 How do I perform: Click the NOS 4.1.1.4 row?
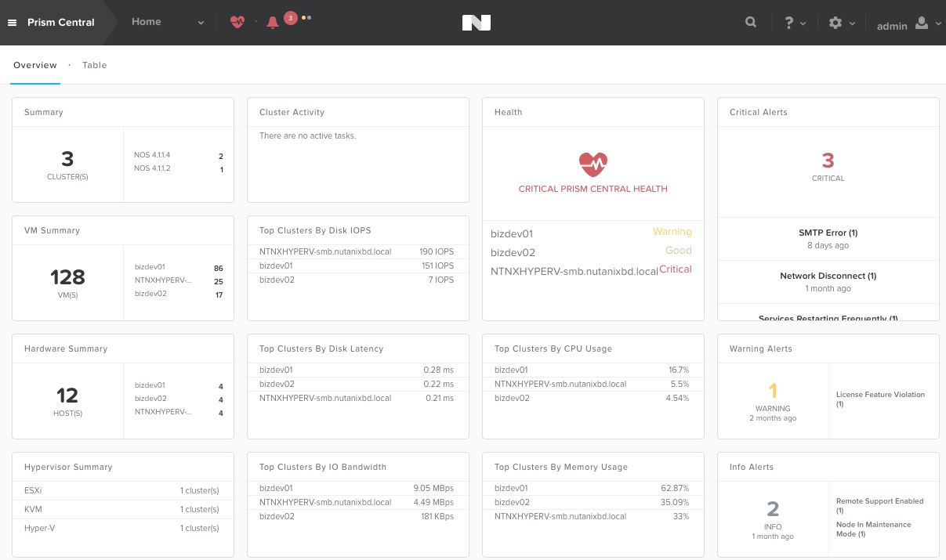coord(179,156)
